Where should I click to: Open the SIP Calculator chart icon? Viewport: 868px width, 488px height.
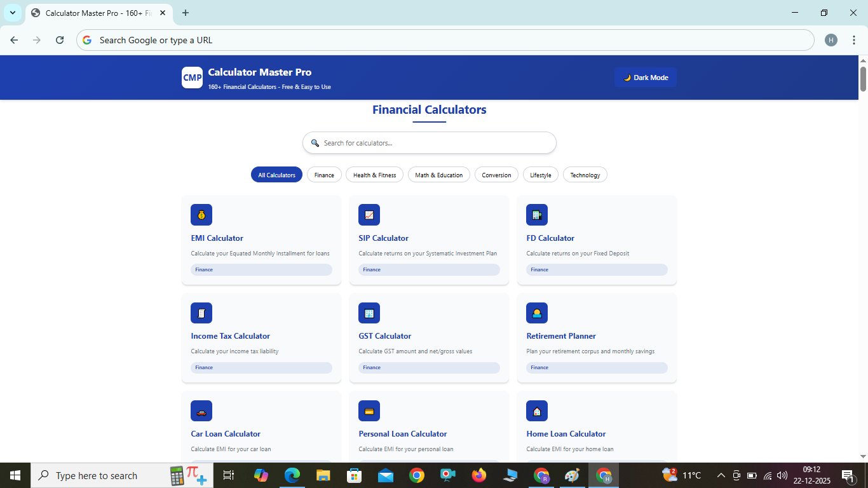[369, 215]
